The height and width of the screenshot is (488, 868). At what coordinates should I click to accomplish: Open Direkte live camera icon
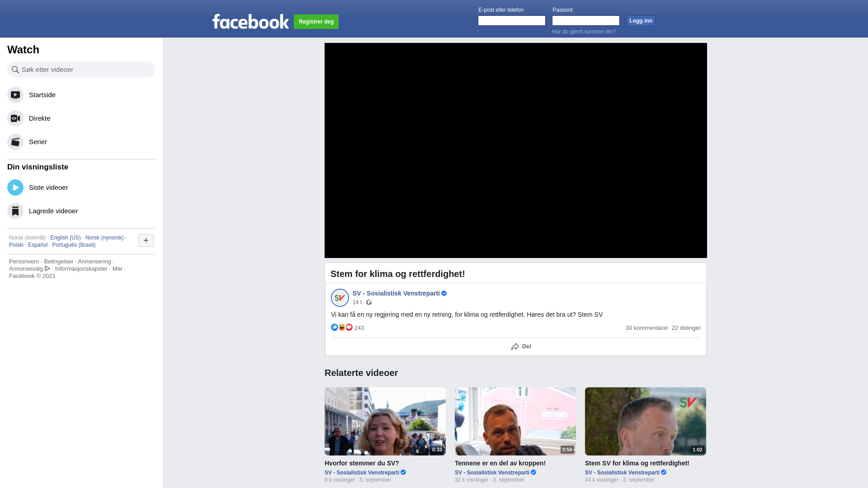(15, 118)
